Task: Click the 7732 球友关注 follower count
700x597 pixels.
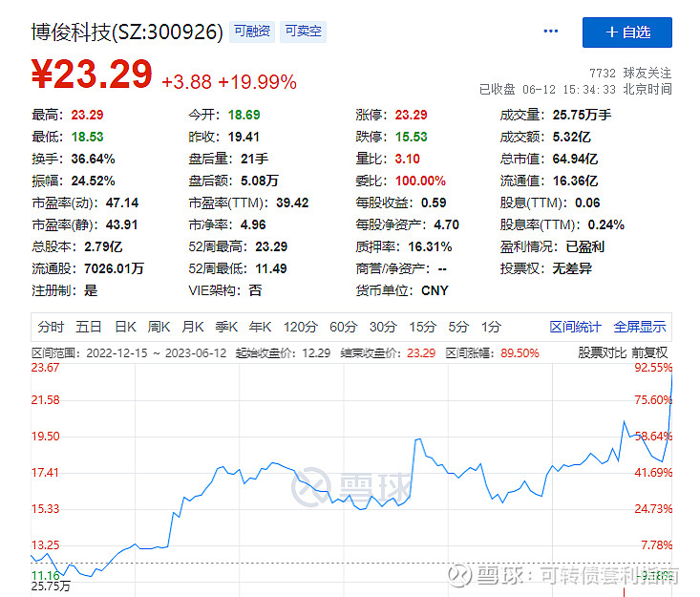Action: point(630,73)
